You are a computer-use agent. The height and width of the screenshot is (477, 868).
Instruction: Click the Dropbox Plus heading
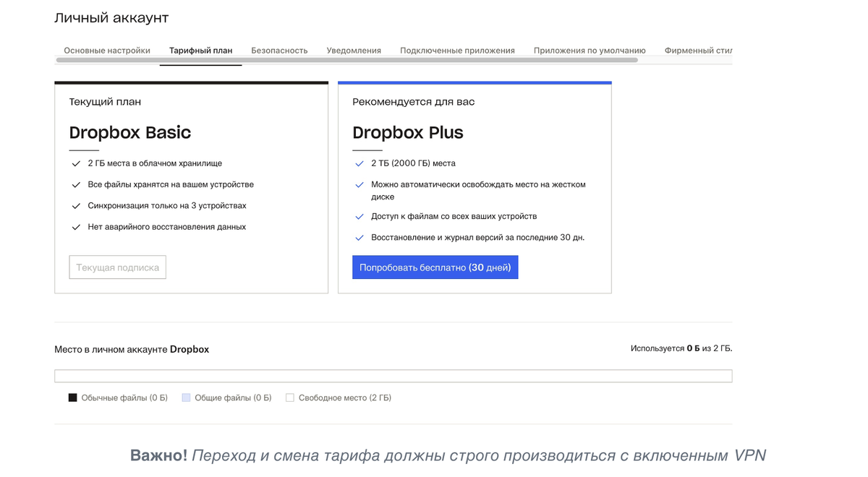(408, 133)
